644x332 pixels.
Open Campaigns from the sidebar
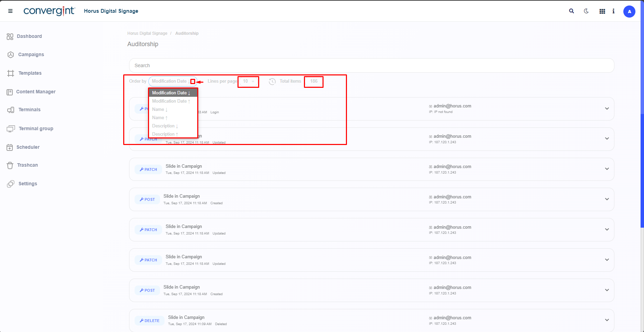31,55
